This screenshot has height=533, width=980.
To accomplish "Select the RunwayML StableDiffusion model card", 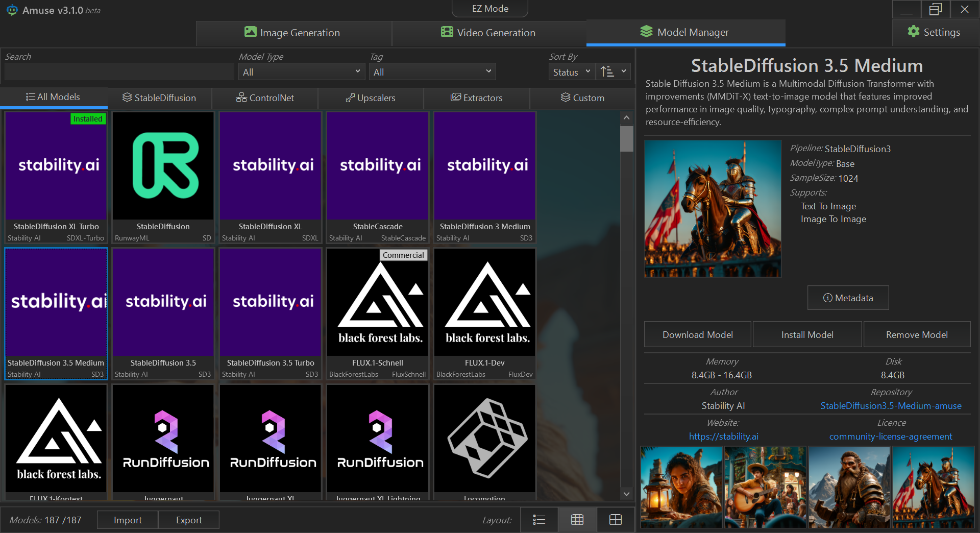I will [163, 178].
